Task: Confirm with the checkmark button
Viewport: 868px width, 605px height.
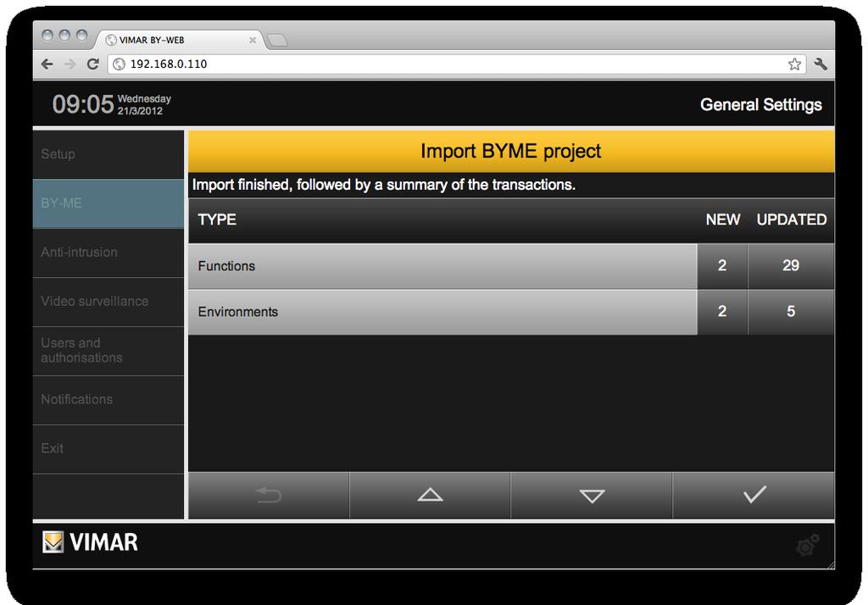Action: point(754,495)
